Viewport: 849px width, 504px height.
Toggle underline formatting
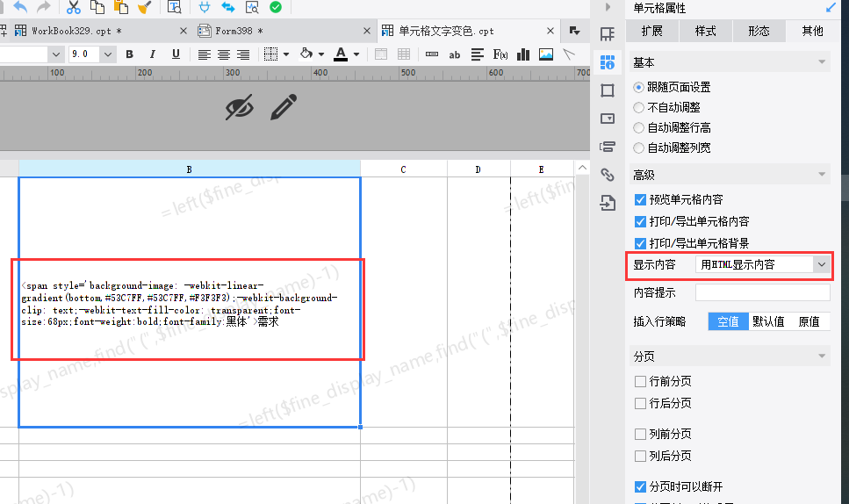(176, 54)
